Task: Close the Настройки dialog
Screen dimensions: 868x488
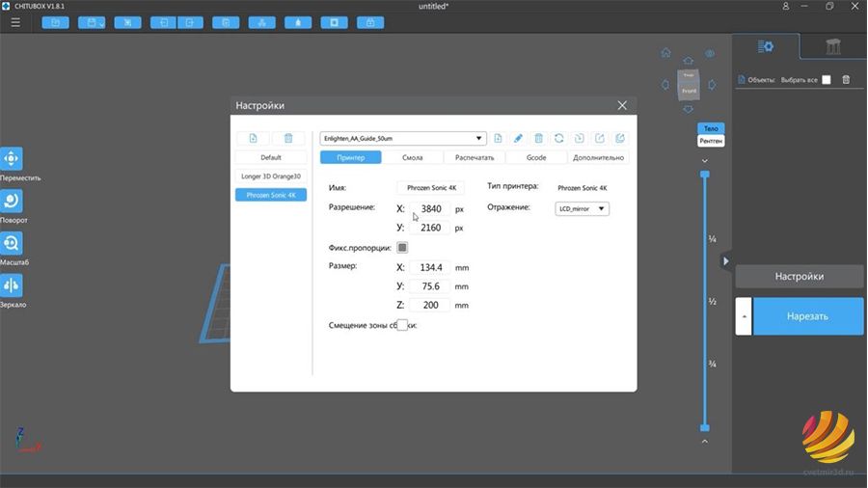Action: (x=622, y=105)
